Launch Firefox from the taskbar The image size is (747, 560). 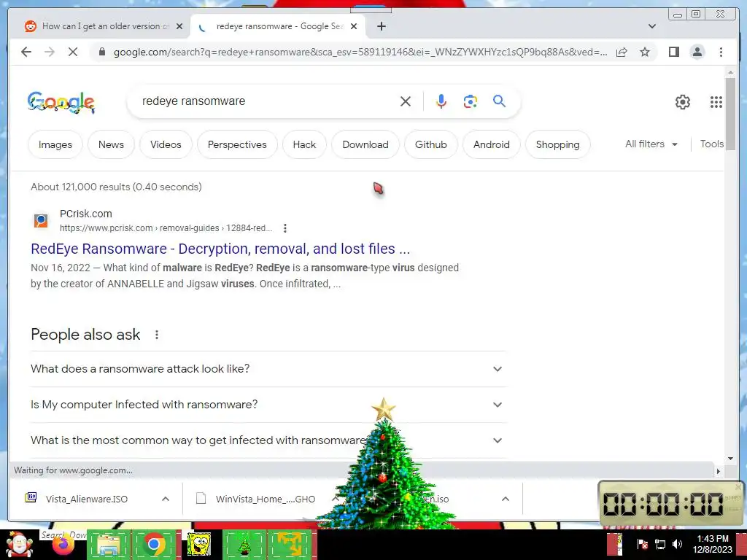pyautogui.click(x=63, y=544)
